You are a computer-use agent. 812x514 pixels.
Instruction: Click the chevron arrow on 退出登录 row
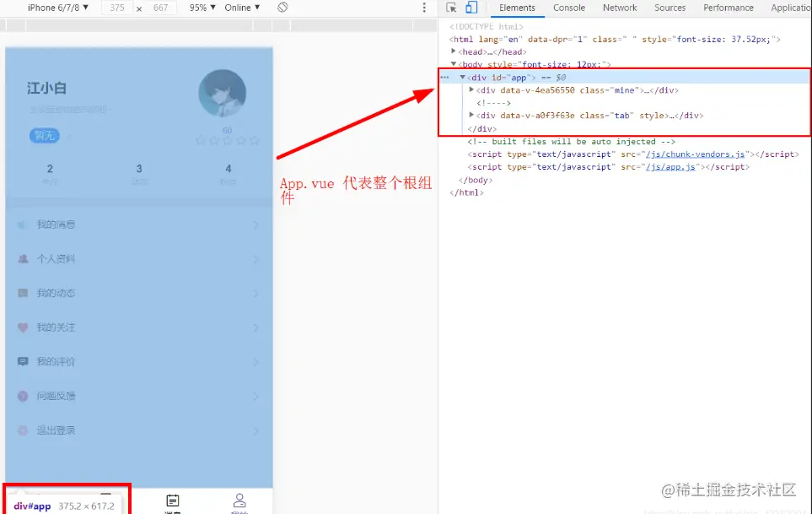(255, 430)
